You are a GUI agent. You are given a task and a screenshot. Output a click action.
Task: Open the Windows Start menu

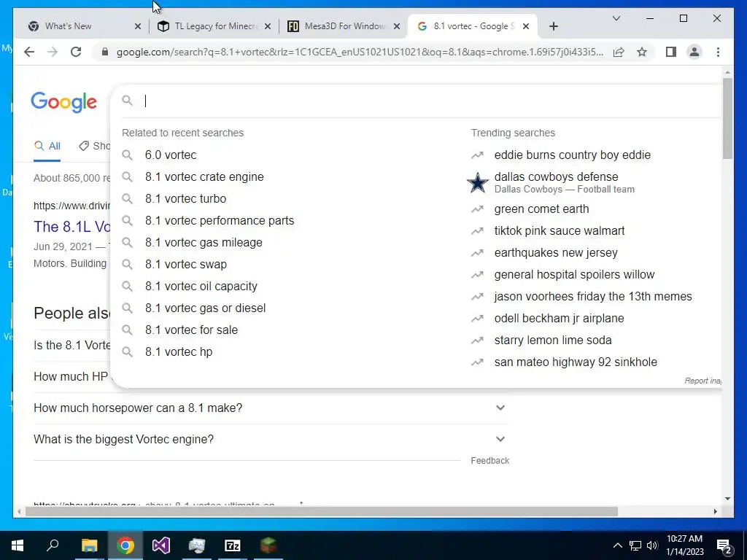point(18,545)
